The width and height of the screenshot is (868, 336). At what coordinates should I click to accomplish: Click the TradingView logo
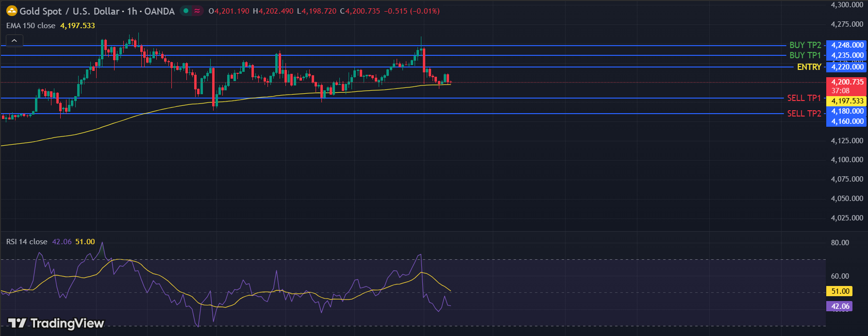click(x=56, y=323)
